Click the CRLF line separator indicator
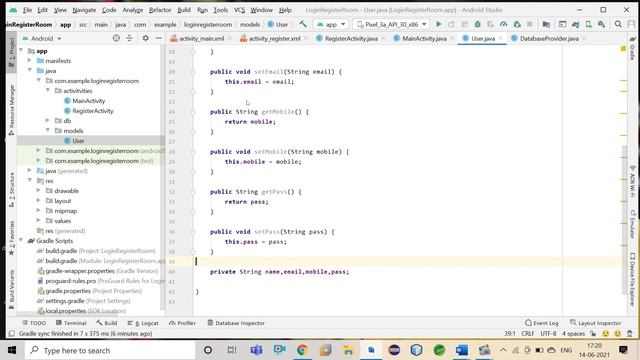 point(528,333)
